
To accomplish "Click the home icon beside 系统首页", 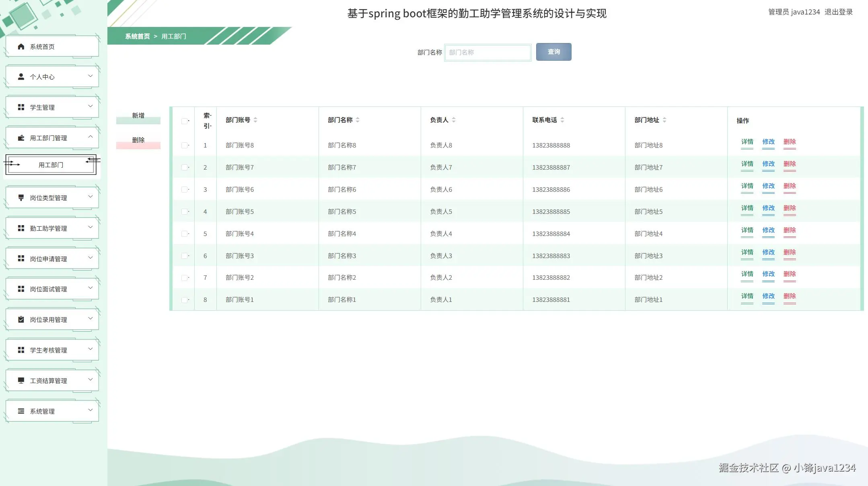I will pos(21,47).
